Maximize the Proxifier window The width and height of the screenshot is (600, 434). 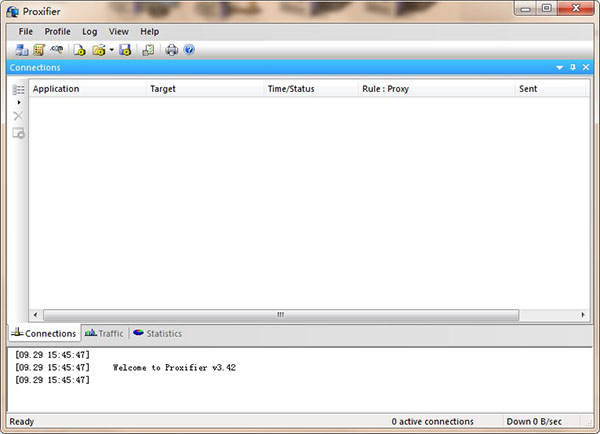point(547,8)
